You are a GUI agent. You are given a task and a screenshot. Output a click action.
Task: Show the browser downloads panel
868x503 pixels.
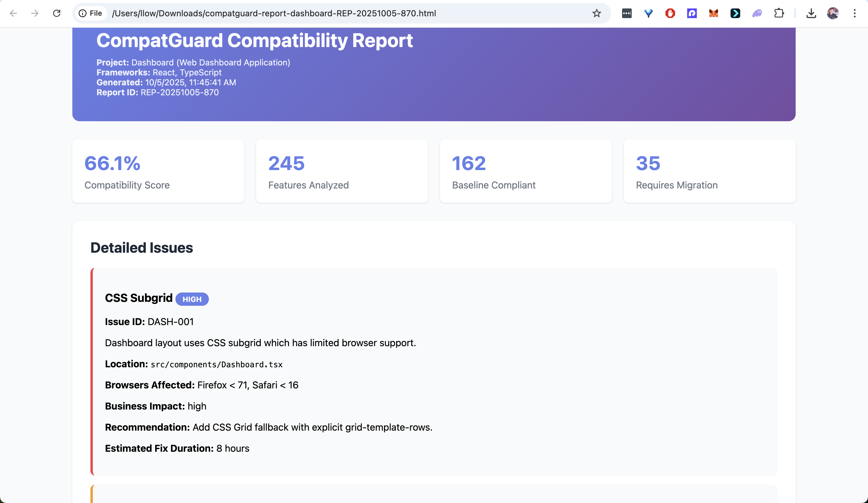(x=811, y=14)
